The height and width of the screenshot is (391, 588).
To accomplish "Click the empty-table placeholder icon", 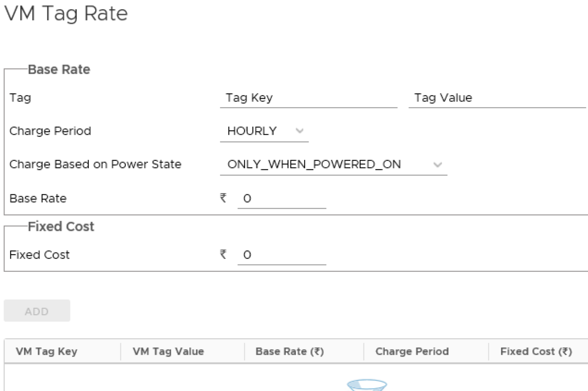I will [367, 386].
